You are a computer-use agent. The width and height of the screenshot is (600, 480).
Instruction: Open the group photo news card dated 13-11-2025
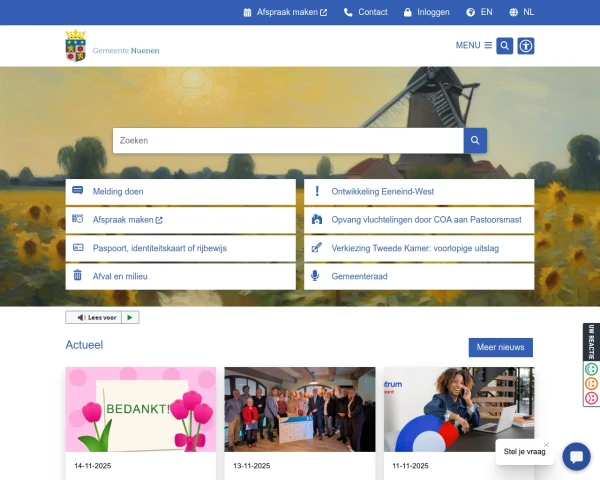click(x=300, y=410)
